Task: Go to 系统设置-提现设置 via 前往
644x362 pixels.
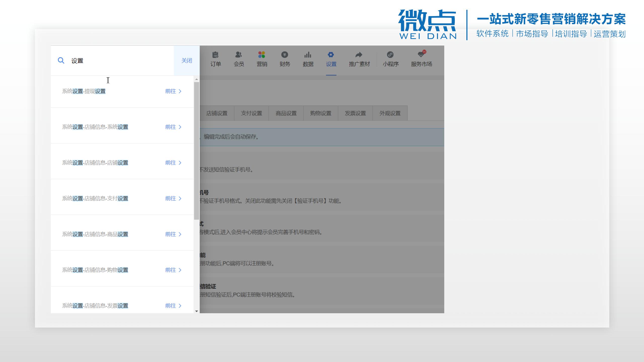Action: [173, 91]
